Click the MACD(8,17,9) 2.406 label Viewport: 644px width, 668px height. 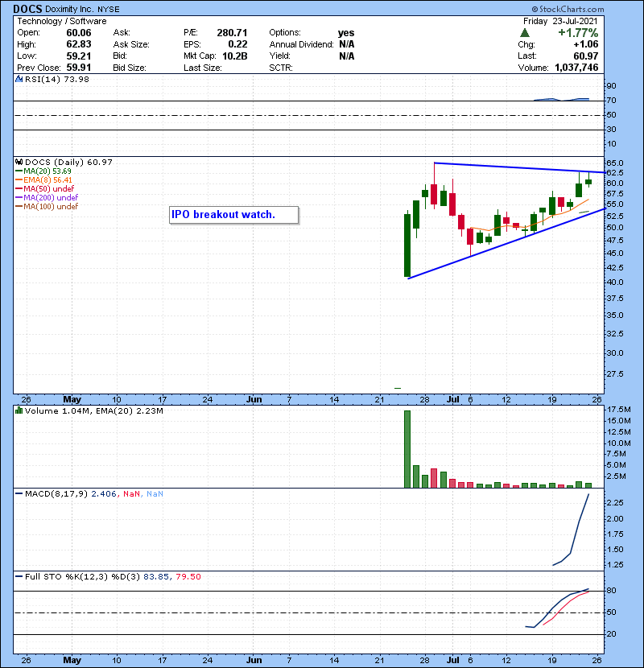pos(70,494)
